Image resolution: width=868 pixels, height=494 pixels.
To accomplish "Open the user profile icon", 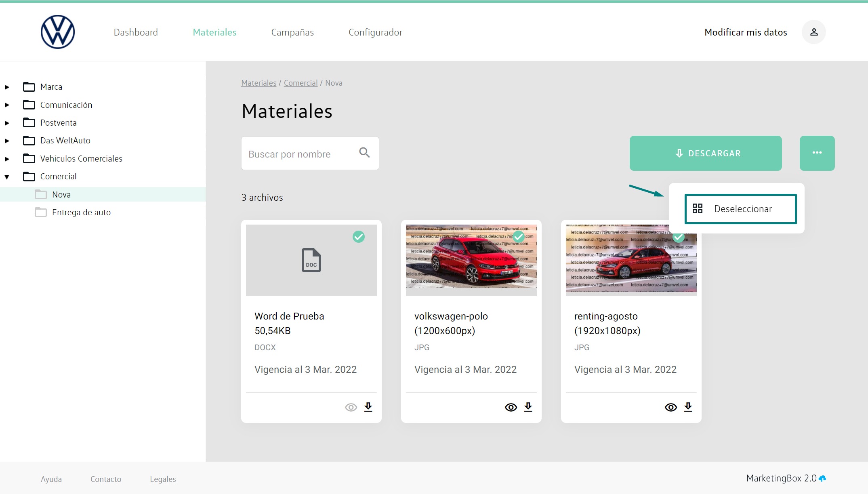I will (x=813, y=32).
